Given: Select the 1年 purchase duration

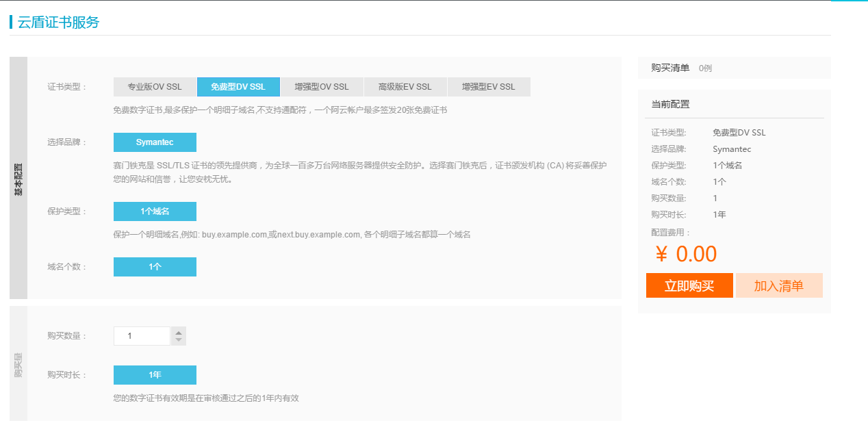Looking at the screenshot, I should pyautogui.click(x=155, y=375).
